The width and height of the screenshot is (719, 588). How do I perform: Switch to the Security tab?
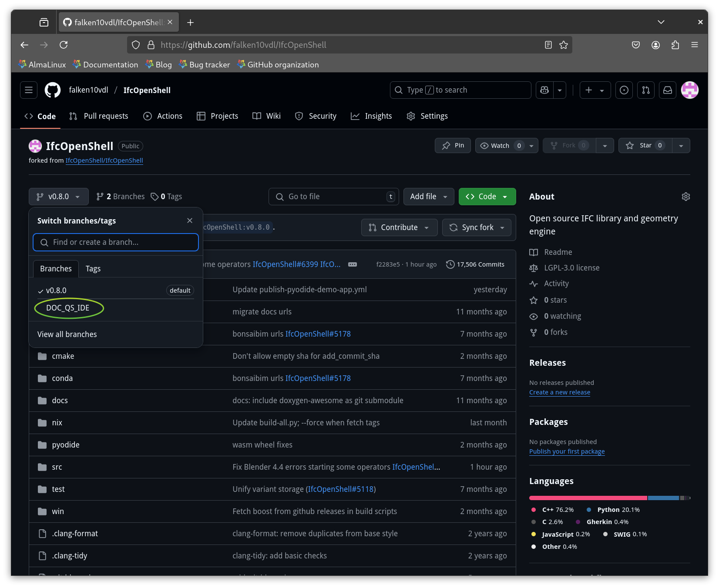[316, 116]
